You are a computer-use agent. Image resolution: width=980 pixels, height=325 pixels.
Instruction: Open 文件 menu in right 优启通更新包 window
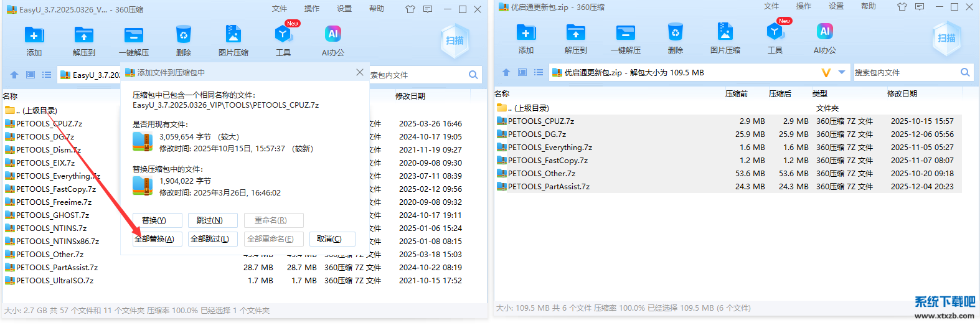point(771,6)
